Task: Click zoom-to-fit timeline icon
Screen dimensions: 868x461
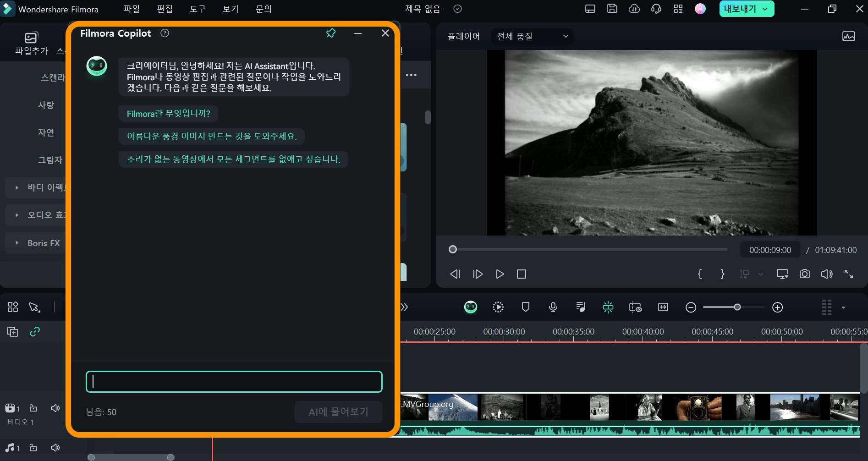Action: coord(663,307)
